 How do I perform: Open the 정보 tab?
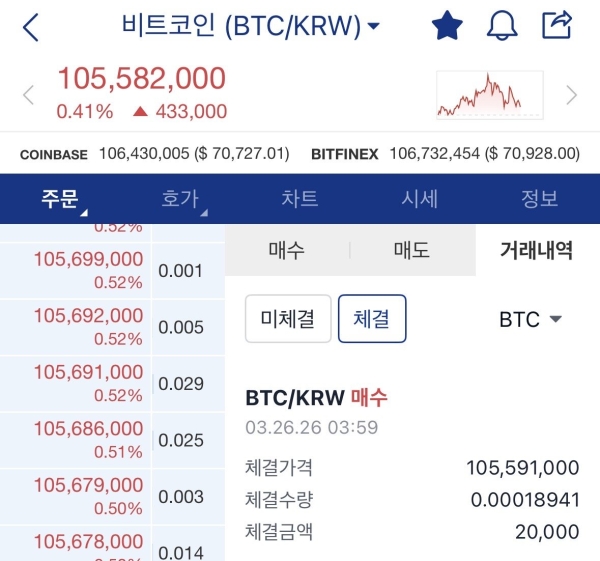tap(539, 199)
